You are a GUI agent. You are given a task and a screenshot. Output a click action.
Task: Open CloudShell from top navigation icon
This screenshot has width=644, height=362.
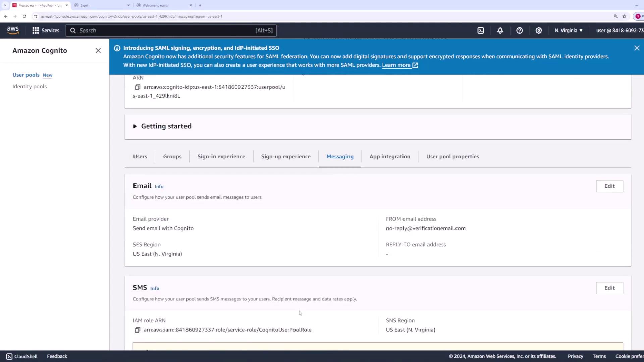pos(481,31)
